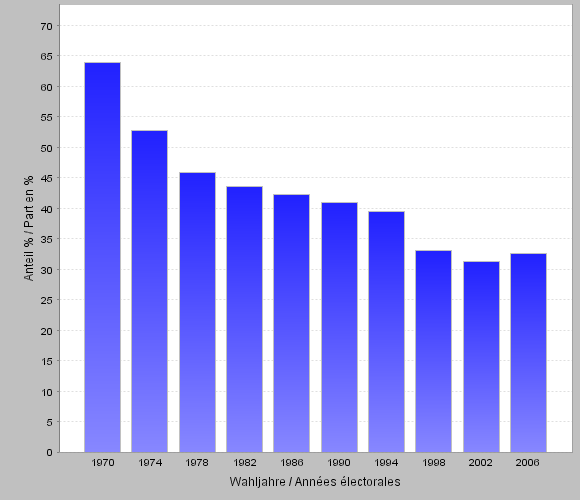Click the 1970 bar in the chart
The height and width of the screenshot is (500, 580).
point(102,257)
